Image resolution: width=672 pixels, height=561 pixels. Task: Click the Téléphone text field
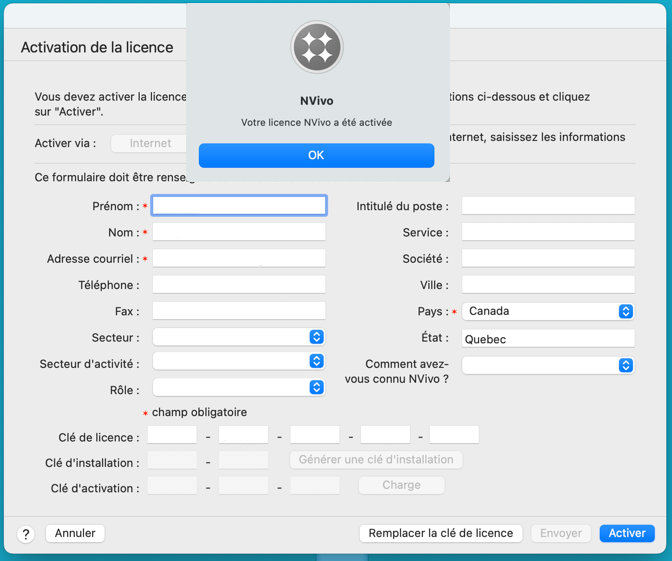[239, 285]
